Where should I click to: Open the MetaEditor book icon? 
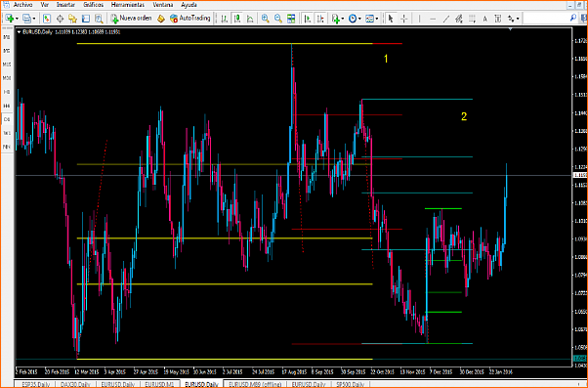click(161, 19)
